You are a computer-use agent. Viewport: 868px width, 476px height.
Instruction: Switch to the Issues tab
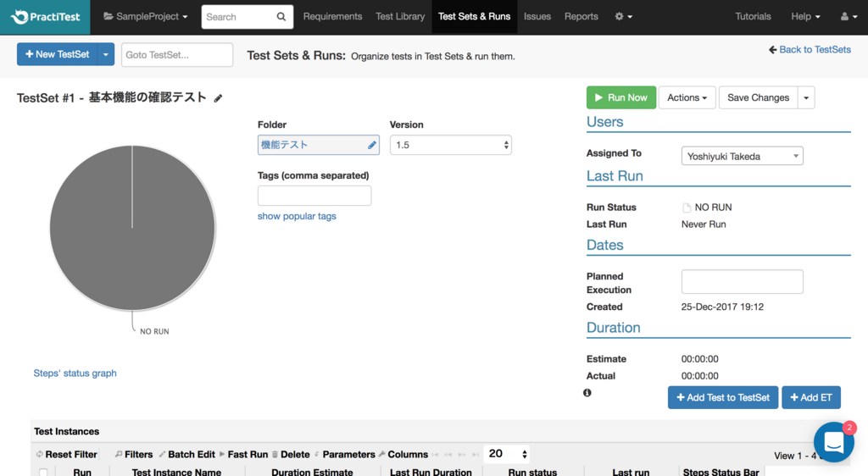[x=537, y=17]
